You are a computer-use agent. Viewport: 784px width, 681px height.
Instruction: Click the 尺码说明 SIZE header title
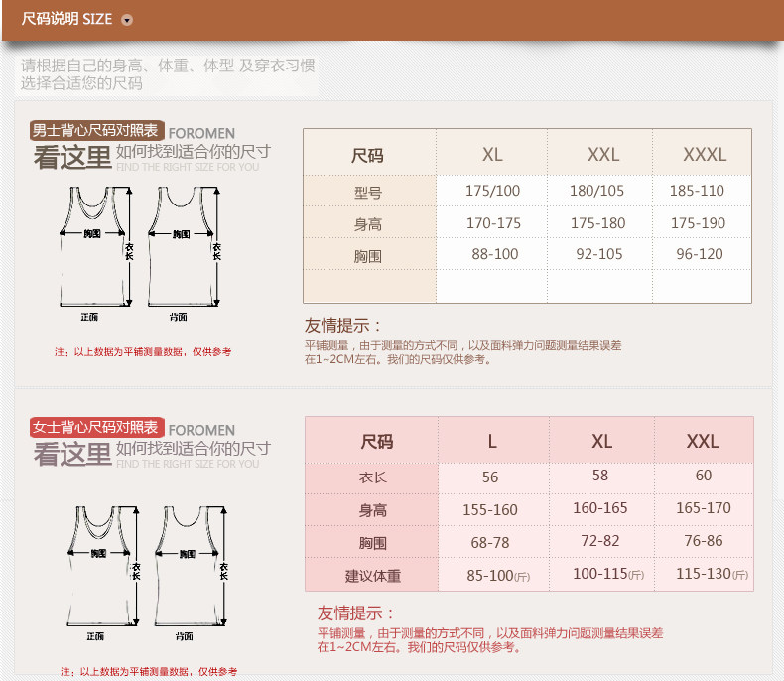point(66,19)
